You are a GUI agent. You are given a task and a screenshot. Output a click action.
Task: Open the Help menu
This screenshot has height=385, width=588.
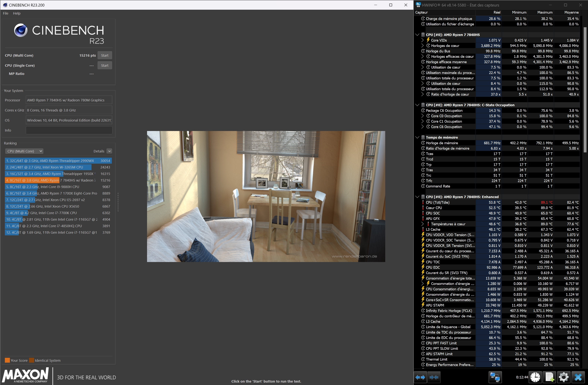17,13
